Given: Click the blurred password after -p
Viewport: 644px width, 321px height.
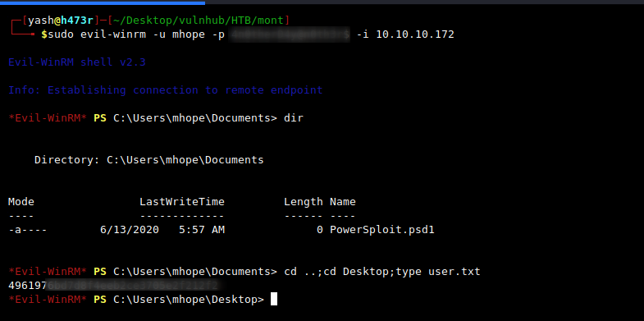Looking at the screenshot, I should click(x=290, y=35).
